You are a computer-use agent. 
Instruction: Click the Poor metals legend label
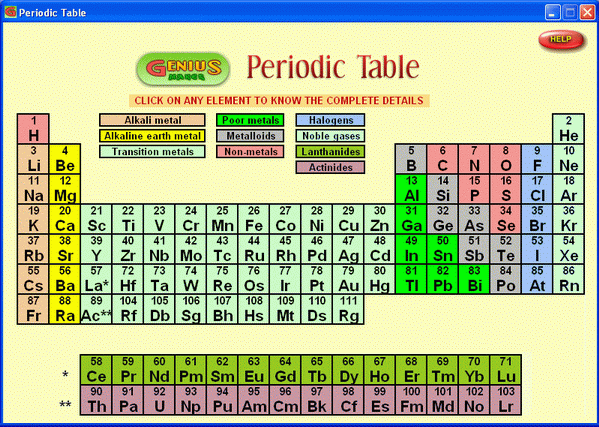250,120
